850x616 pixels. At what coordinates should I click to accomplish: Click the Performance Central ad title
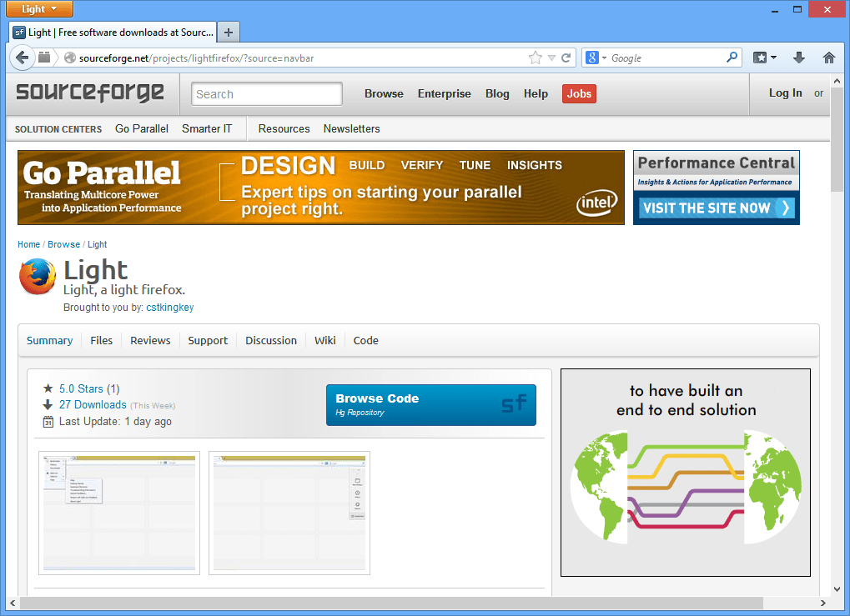point(716,163)
